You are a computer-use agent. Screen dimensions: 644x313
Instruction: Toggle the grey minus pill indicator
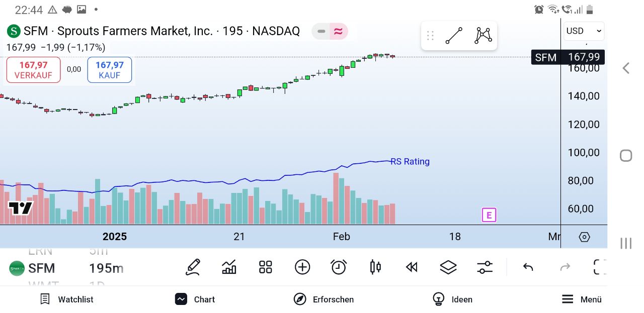[321, 32]
